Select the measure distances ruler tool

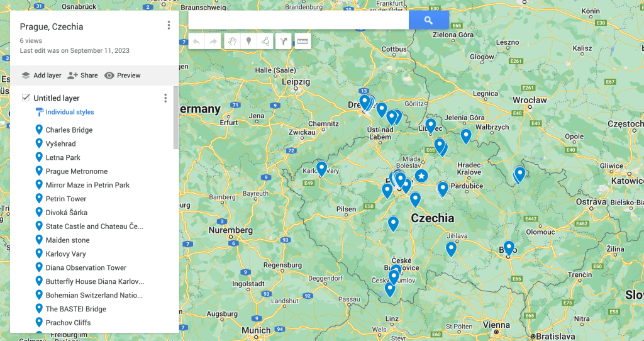(x=303, y=42)
